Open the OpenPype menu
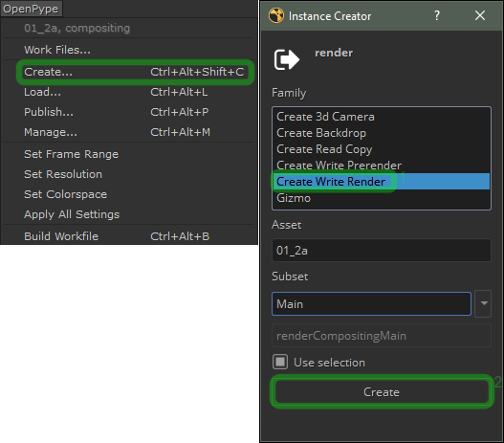504x443 pixels. (x=31, y=9)
